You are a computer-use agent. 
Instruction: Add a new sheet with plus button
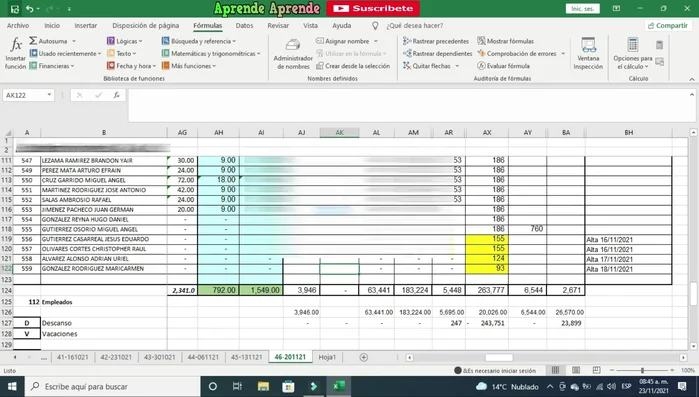[363, 357]
